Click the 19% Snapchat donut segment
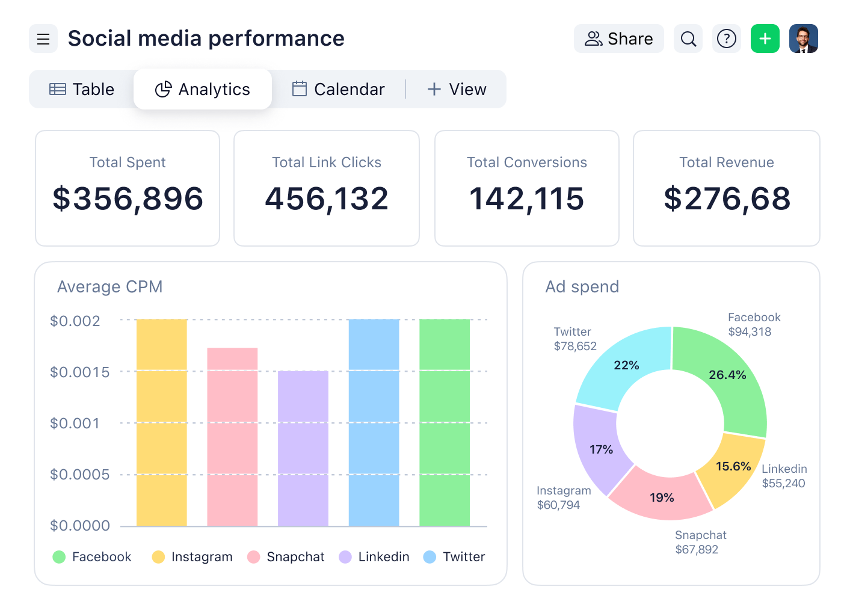Image resolution: width=847 pixels, height=616 pixels. tap(662, 497)
